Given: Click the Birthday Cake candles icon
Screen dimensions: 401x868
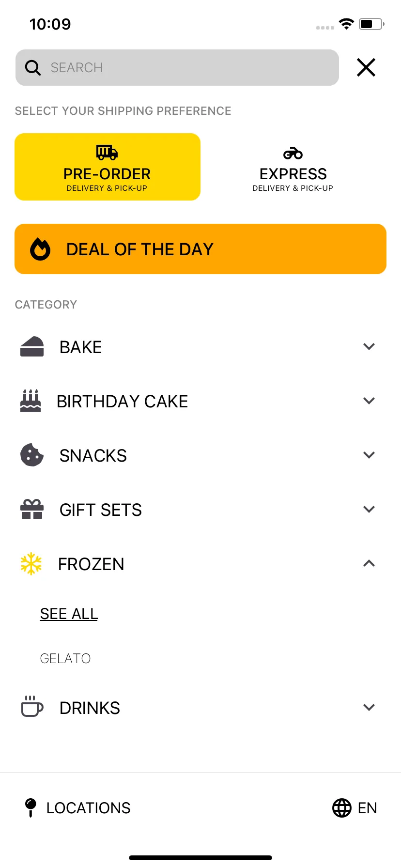Looking at the screenshot, I should coord(31,401).
